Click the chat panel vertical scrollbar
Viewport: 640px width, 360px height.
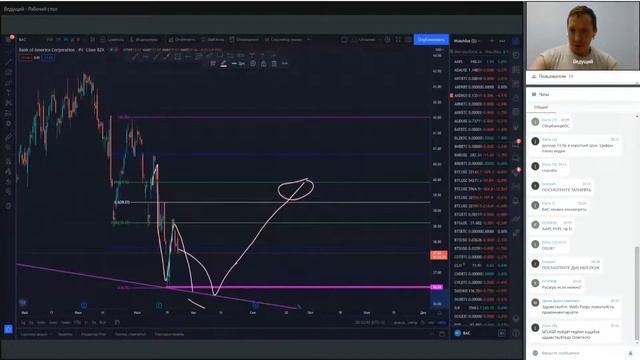click(x=637, y=292)
